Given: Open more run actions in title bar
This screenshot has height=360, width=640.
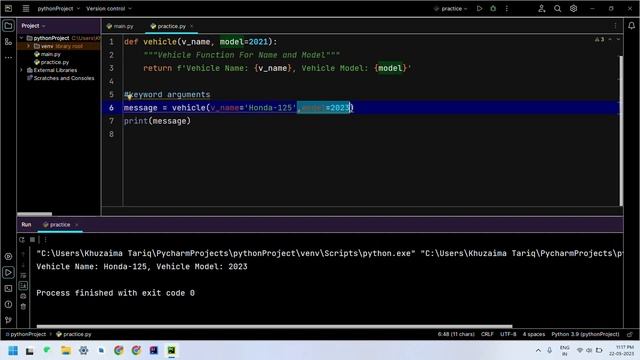Looking at the screenshot, I should click(507, 8).
